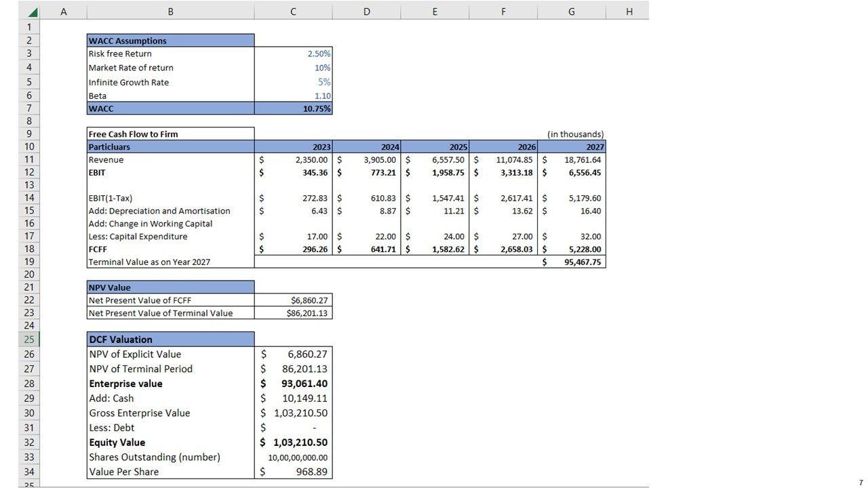
Task: Select the WACC result cell 10.75%
Action: (x=293, y=108)
